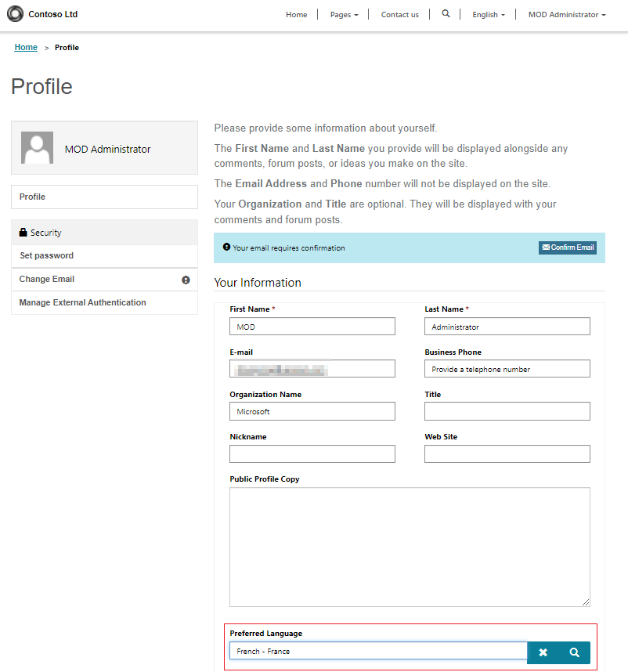Open the English language dropdown

[489, 15]
